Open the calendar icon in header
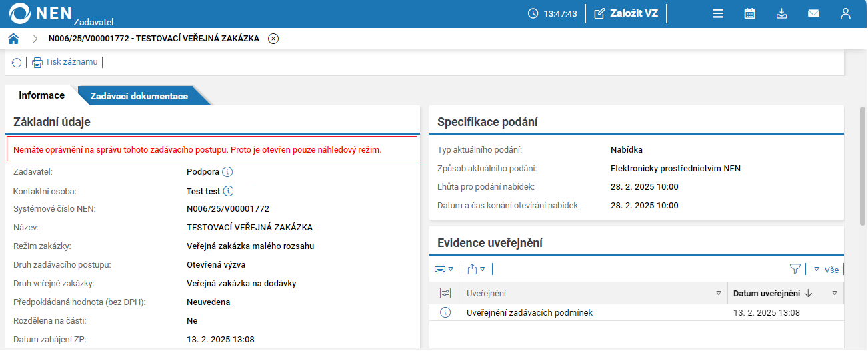The height and width of the screenshot is (351, 868). [750, 13]
